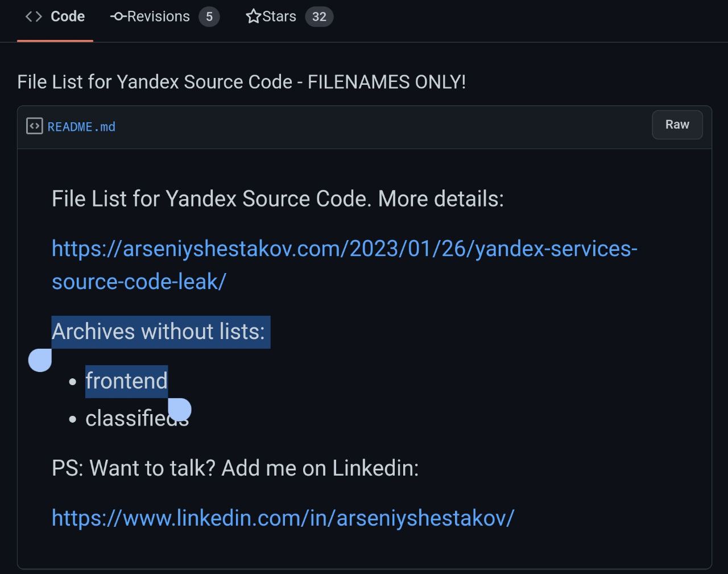Open the Stars tab

[289, 16]
